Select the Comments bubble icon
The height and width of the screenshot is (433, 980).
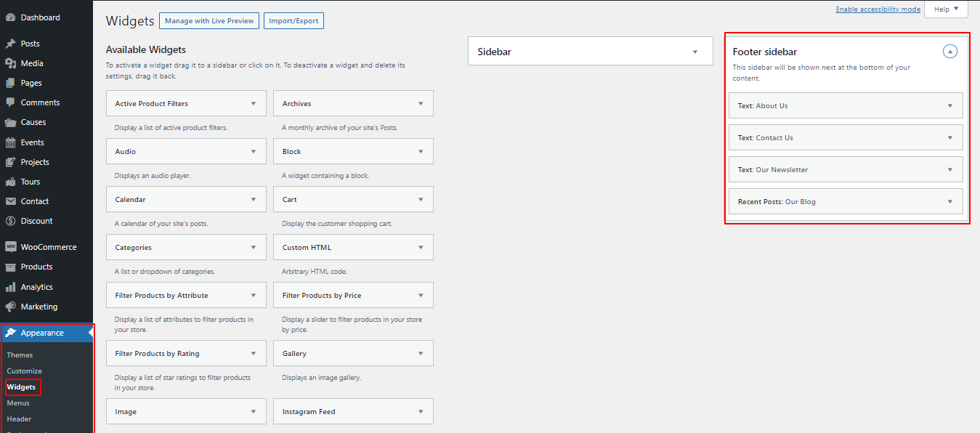(10, 102)
